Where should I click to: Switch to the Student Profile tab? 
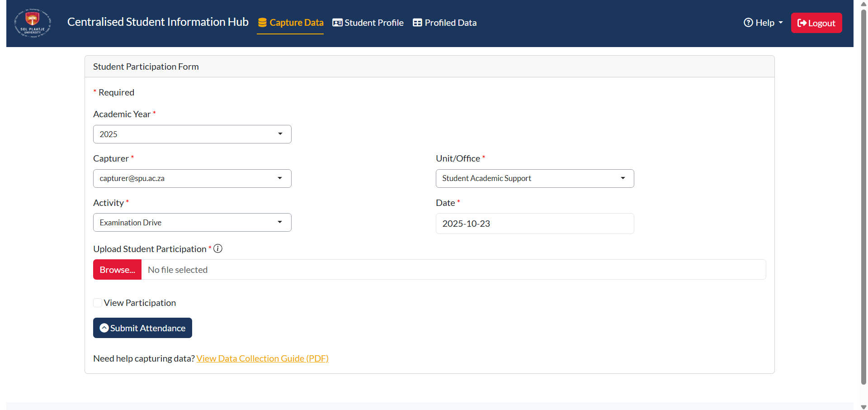coord(373,23)
